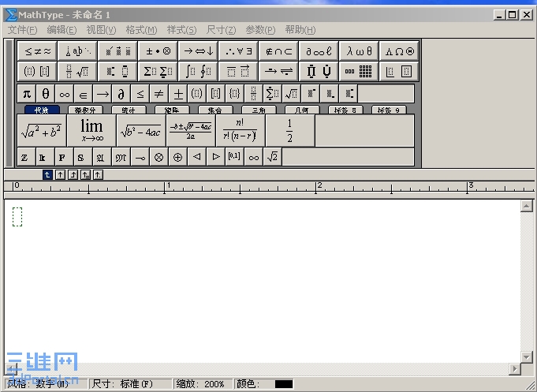Click the vertical scrollbar down arrow

pos(527,357)
